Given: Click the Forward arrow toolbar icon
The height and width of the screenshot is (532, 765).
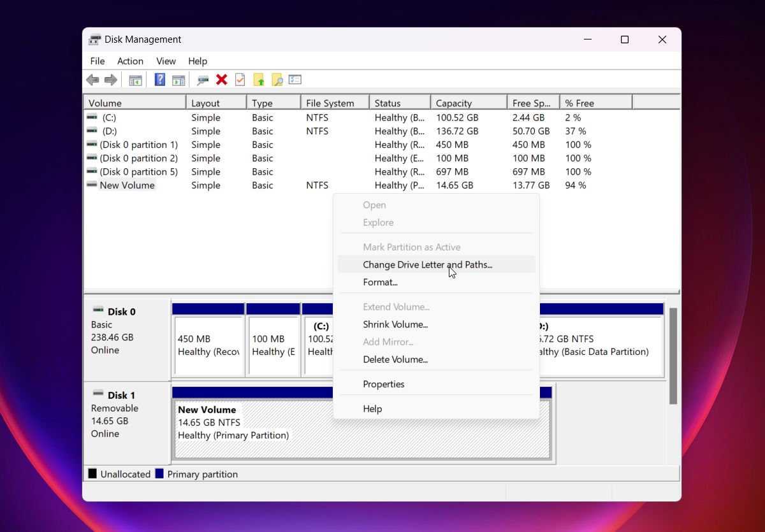Looking at the screenshot, I should pyautogui.click(x=111, y=80).
